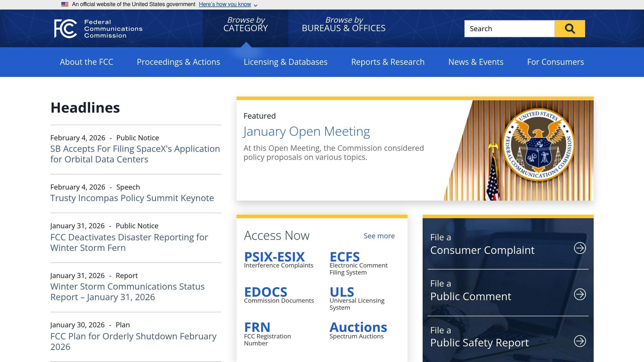This screenshot has width=644, height=362.
Task: Expand the 'Here's how you know' disclosure
Action: click(x=225, y=4)
